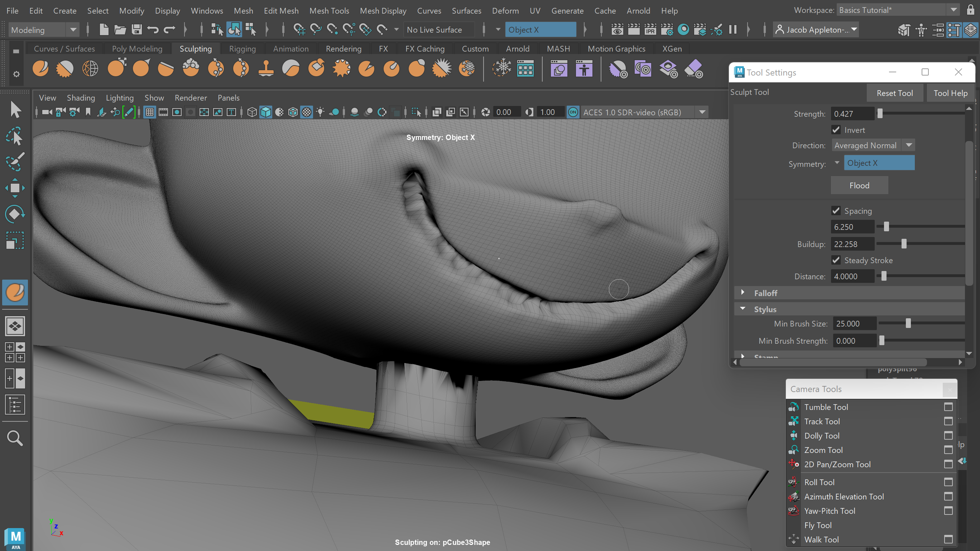Select the Smooth sculpting tool icon
Image resolution: width=980 pixels, height=551 pixels.
click(65, 69)
